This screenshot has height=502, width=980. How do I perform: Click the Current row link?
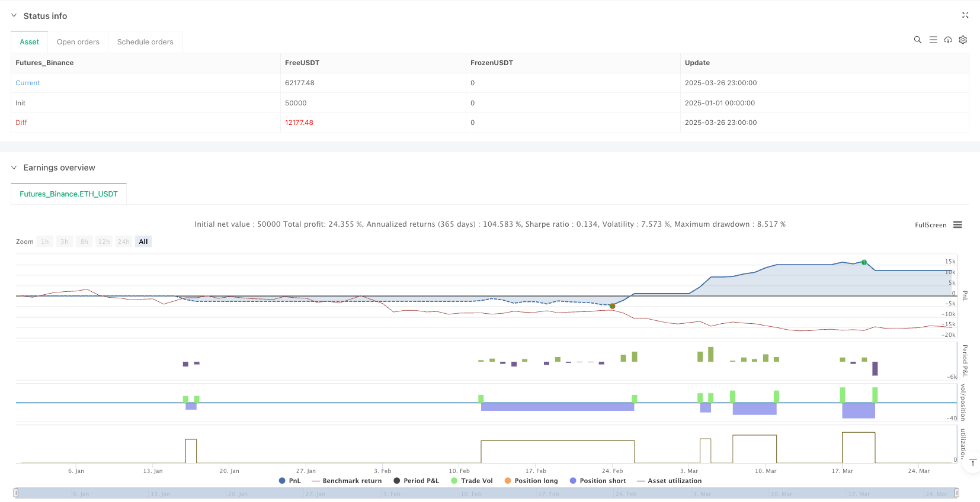[28, 83]
